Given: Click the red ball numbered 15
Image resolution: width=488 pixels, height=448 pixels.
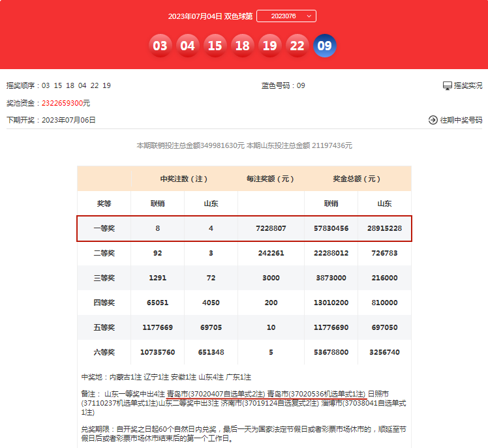Looking at the screenshot, I should (215, 46).
